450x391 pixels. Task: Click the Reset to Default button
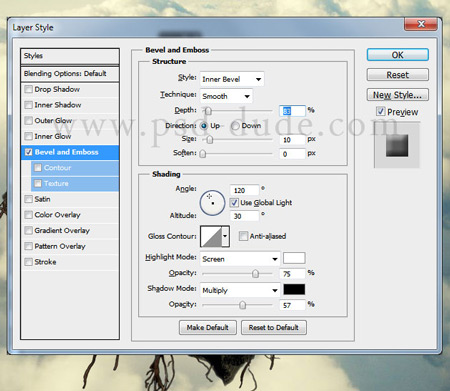pos(274,328)
